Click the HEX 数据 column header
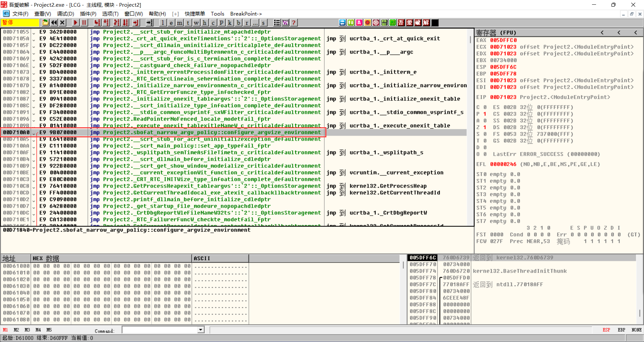This screenshot has height=342, width=644. click(111, 258)
